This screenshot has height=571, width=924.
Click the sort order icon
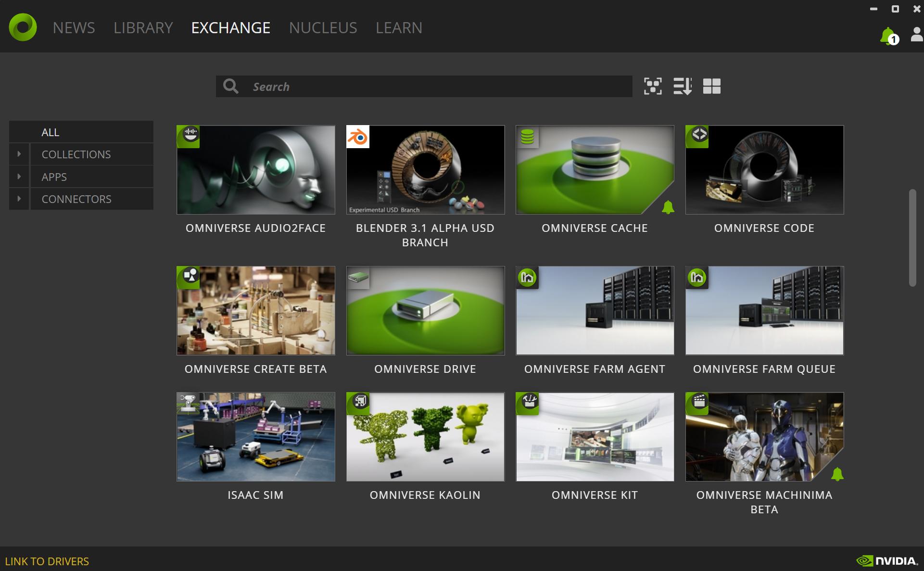click(x=682, y=87)
